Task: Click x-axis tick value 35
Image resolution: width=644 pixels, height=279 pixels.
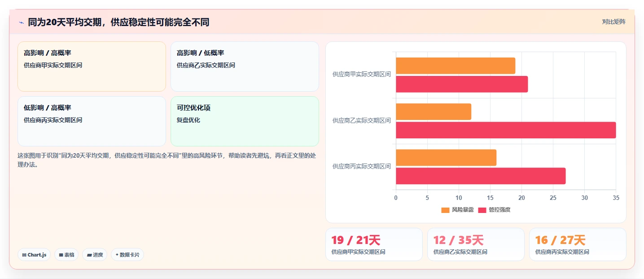Action: click(616, 198)
